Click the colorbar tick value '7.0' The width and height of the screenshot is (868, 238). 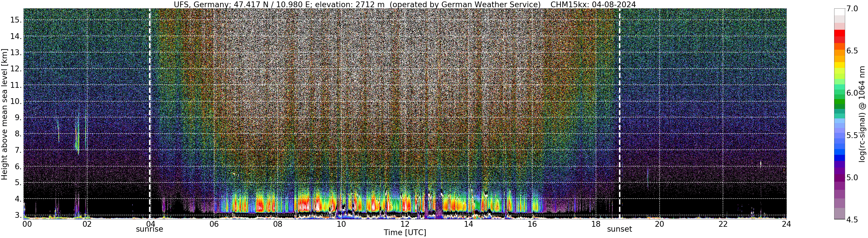[x=852, y=9]
